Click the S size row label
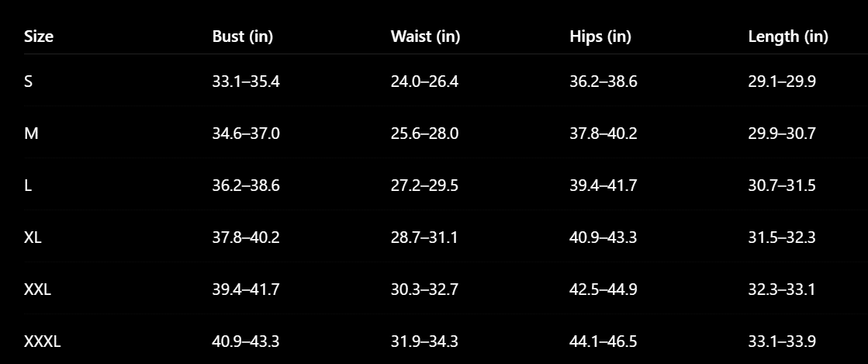Viewport: 868px width, 364px height. coord(28,81)
